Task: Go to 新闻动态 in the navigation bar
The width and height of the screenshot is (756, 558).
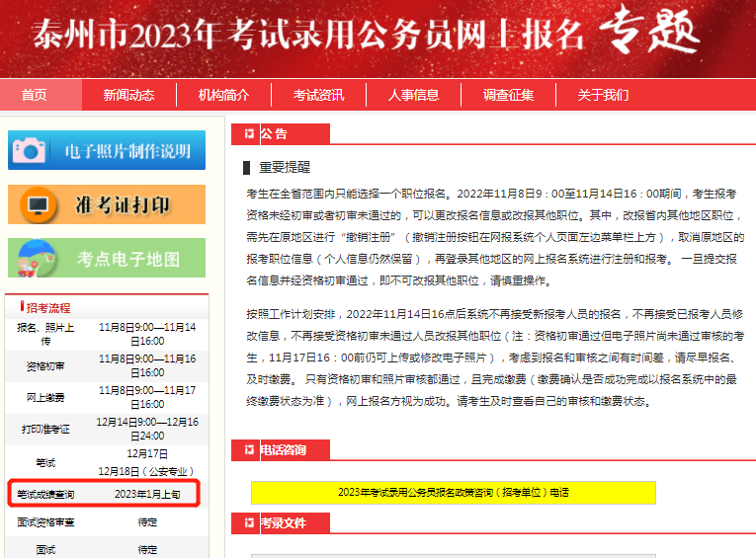Action: coord(128,95)
